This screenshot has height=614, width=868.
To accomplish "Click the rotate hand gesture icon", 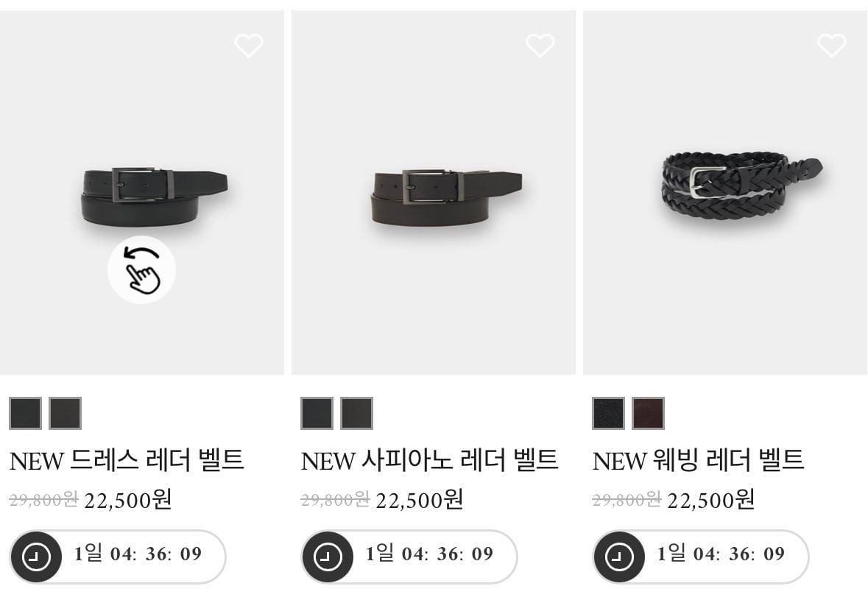I will (141, 269).
